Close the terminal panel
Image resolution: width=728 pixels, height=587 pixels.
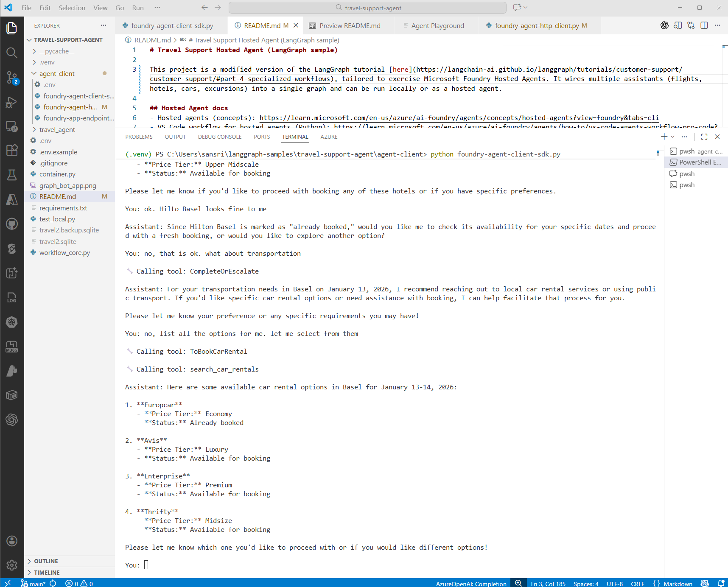point(717,137)
